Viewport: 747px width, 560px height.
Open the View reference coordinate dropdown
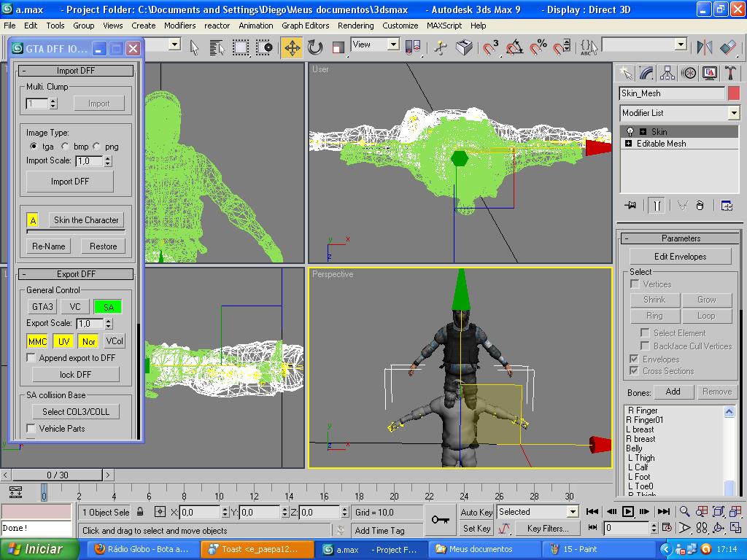393,44
